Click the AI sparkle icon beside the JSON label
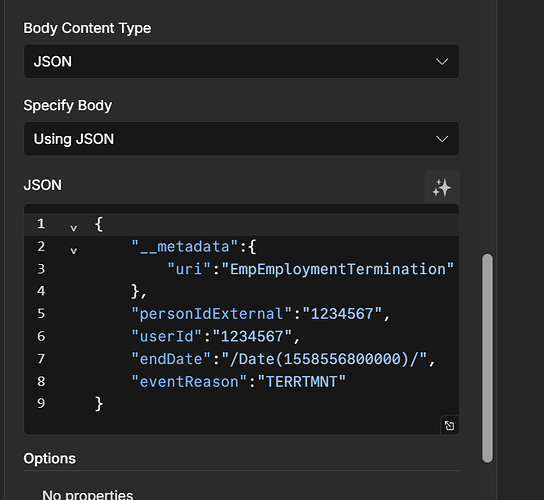 pos(442,187)
